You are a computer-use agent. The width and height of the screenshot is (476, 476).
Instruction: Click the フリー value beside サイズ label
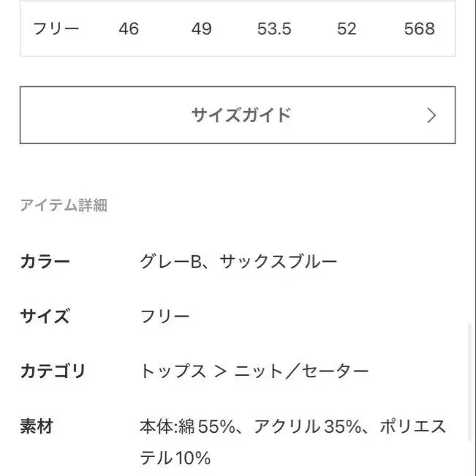pos(165,317)
